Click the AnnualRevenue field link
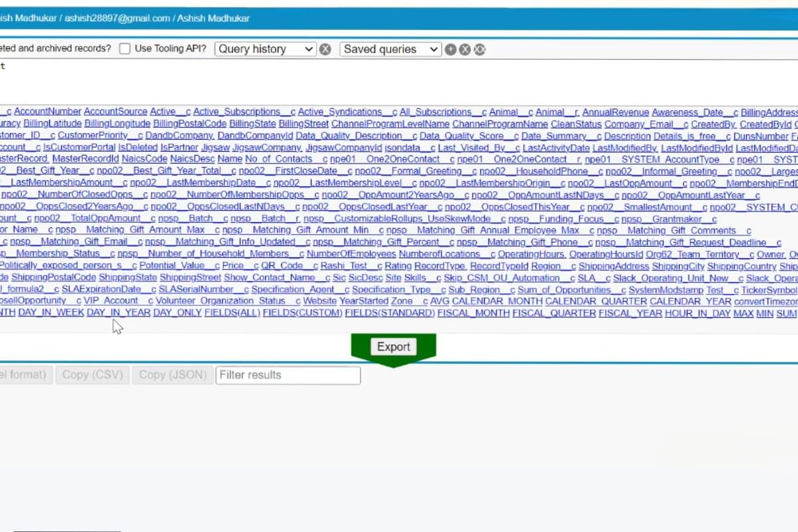Image resolution: width=798 pixels, height=532 pixels. [616, 112]
